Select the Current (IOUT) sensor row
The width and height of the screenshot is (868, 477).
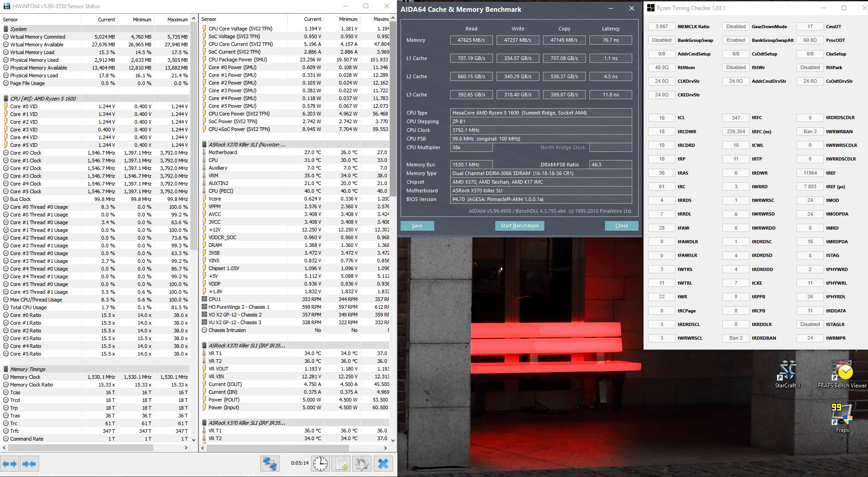pyautogui.click(x=295, y=384)
